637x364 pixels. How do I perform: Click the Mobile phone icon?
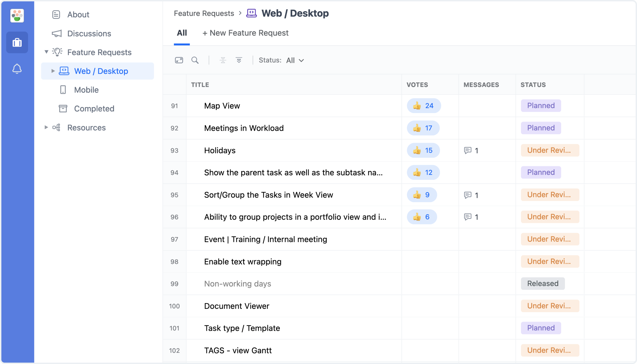(63, 90)
